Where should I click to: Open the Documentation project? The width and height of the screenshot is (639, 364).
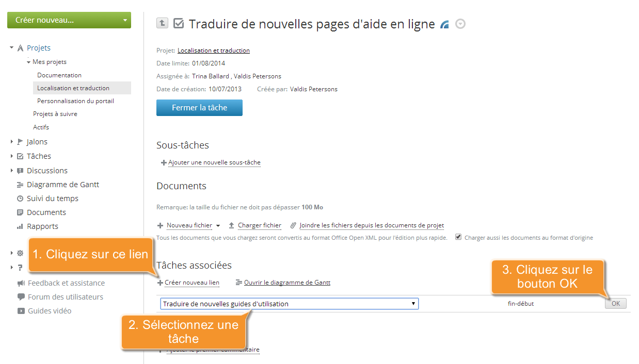pyautogui.click(x=59, y=75)
